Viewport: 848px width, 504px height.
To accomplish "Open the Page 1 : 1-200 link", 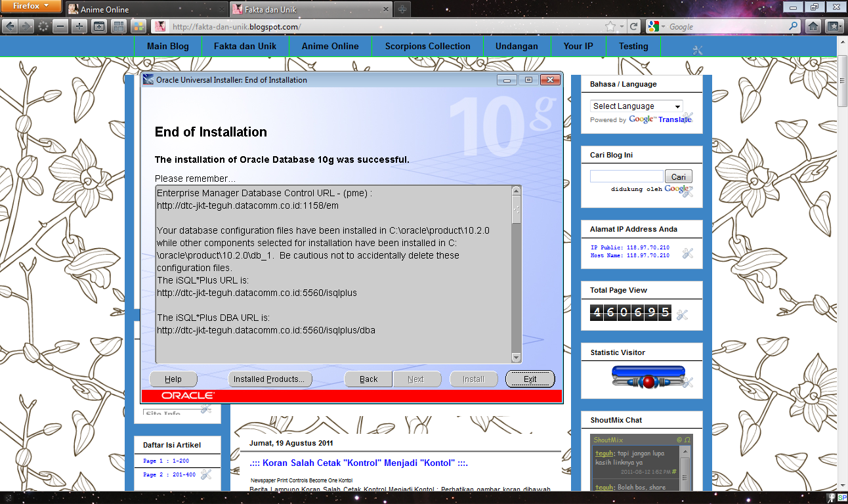I will point(166,461).
